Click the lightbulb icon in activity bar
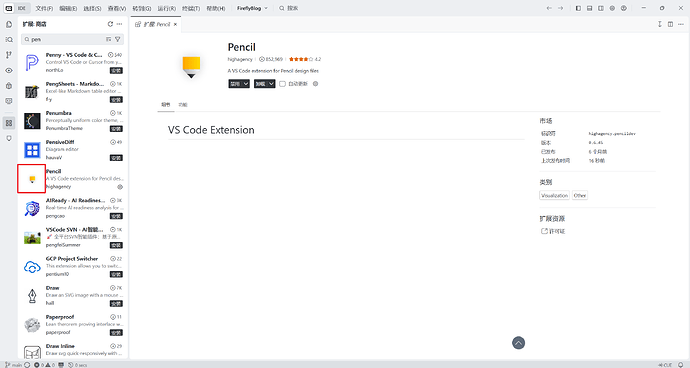Viewport: 690px width, 368px height. 9,138
